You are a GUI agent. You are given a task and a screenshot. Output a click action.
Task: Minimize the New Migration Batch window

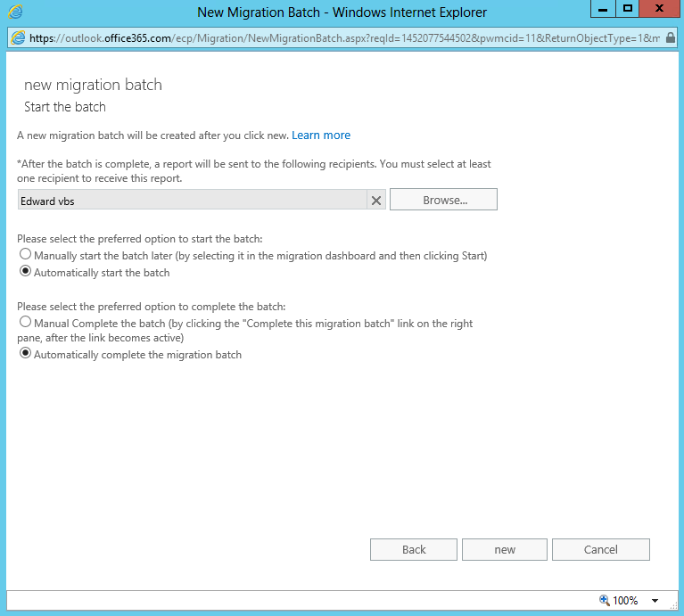[x=603, y=9]
